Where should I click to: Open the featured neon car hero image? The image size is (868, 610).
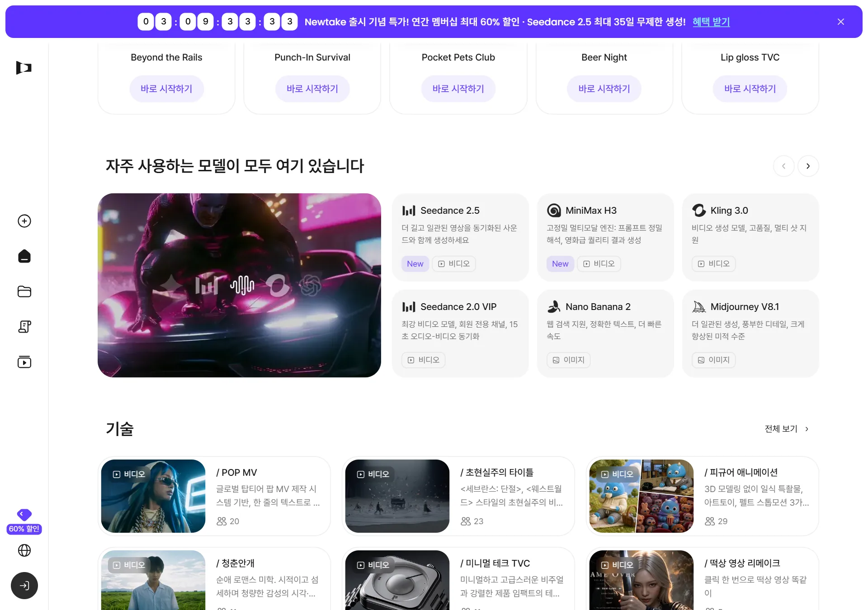[239, 285]
